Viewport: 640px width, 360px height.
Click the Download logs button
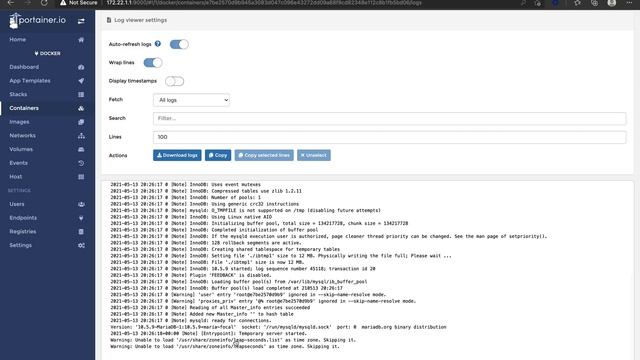pyautogui.click(x=177, y=155)
